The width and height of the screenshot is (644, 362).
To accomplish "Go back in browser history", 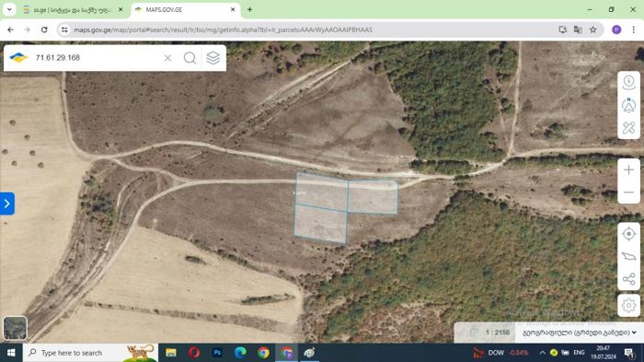I will [11, 29].
